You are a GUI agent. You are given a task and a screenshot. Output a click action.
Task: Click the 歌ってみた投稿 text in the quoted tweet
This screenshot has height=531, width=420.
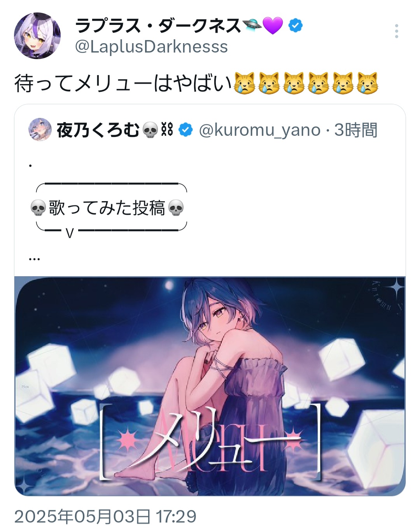(107, 208)
